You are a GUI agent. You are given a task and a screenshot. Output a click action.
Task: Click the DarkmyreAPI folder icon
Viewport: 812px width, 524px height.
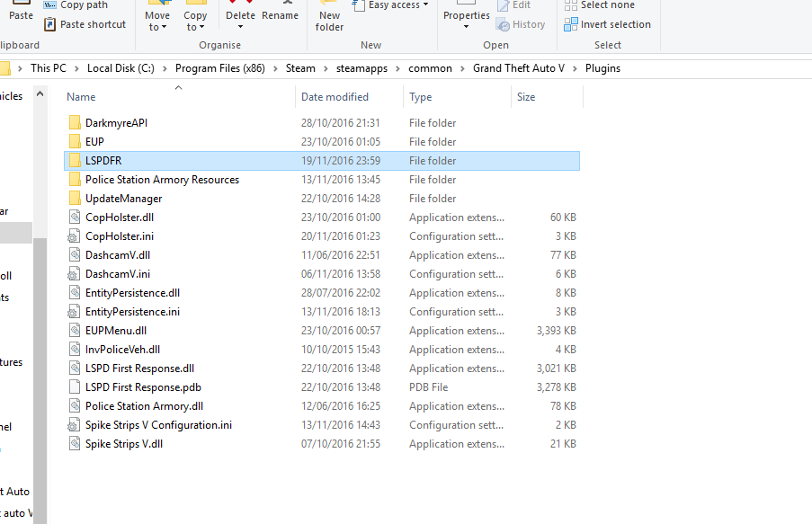[75, 123]
